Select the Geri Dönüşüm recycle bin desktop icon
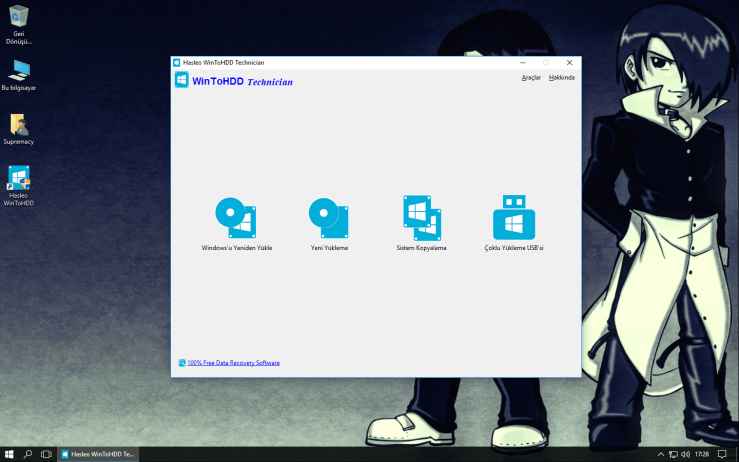This screenshot has height=462, width=739. pyautogui.click(x=18, y=25)
